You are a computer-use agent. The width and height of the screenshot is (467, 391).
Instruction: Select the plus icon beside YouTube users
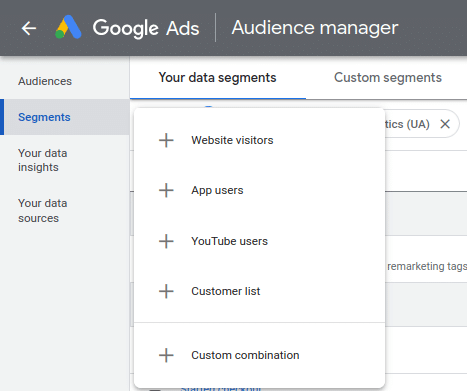(166, 241)
